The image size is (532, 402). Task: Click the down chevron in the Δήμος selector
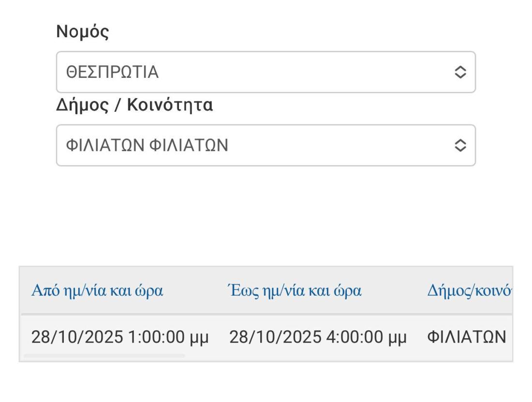tap(460, 149)
